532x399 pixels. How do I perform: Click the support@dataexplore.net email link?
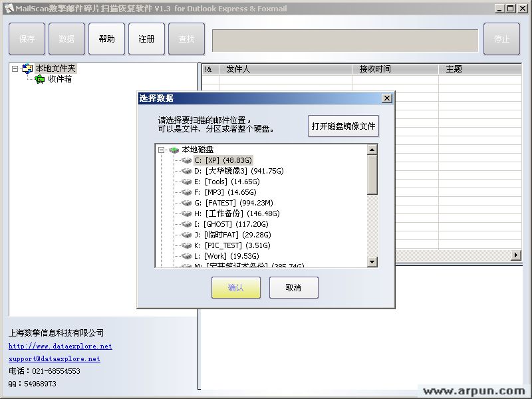(x=53, y=358)
